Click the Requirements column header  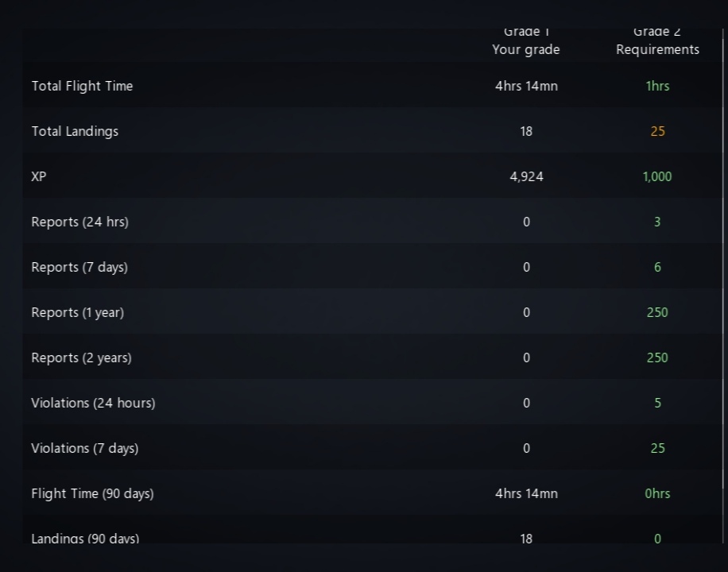[657, 50]
